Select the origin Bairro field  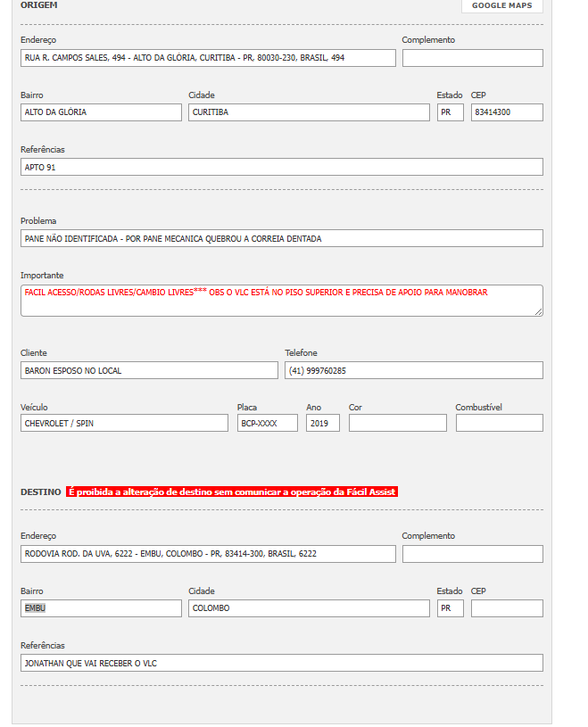[101, 112]
